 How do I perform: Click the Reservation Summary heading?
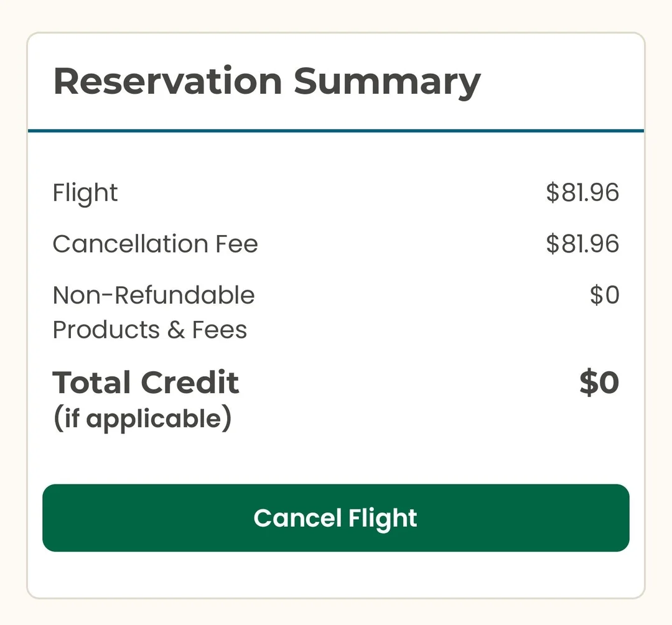[x=267, y=81]
